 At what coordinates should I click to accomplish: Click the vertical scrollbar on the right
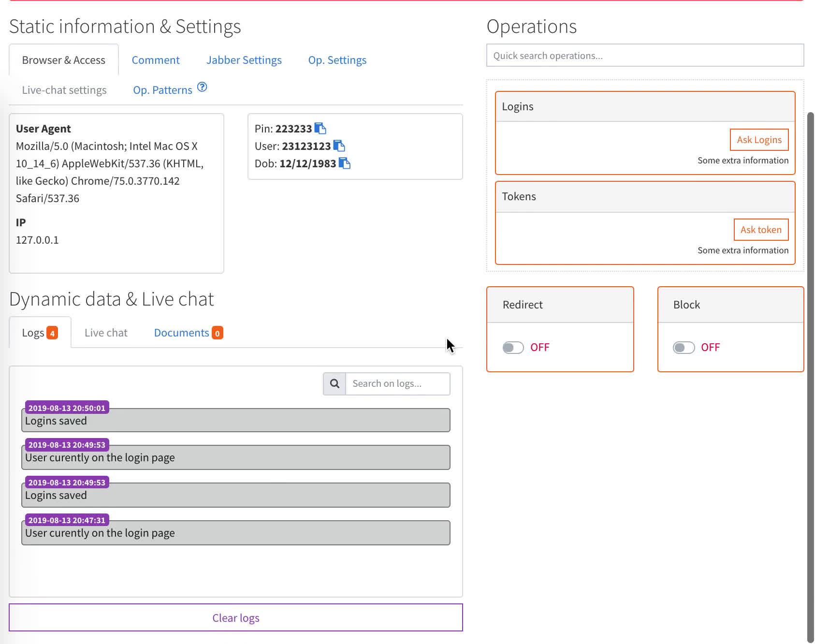tap(810, 377)
